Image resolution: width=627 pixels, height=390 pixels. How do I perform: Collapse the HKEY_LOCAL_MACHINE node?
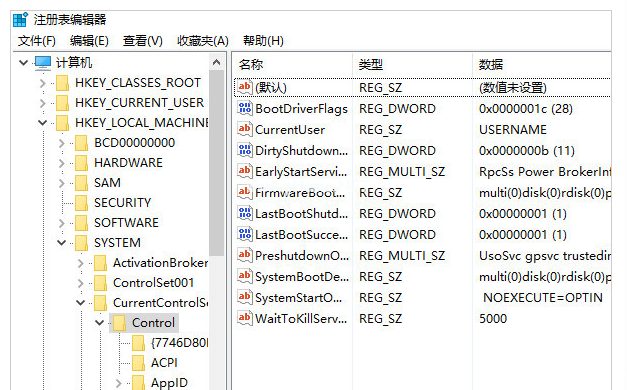pyautogui.click(x=42, y=122)
